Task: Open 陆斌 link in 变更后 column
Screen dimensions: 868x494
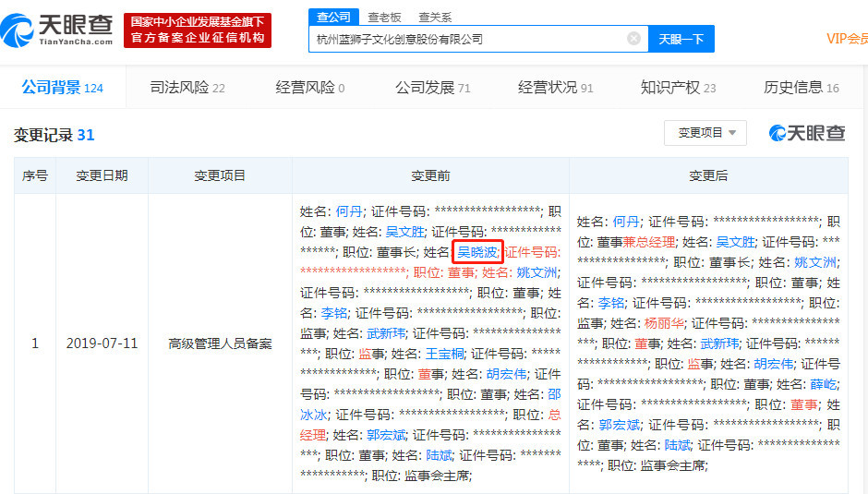Action: click(678, 445)
